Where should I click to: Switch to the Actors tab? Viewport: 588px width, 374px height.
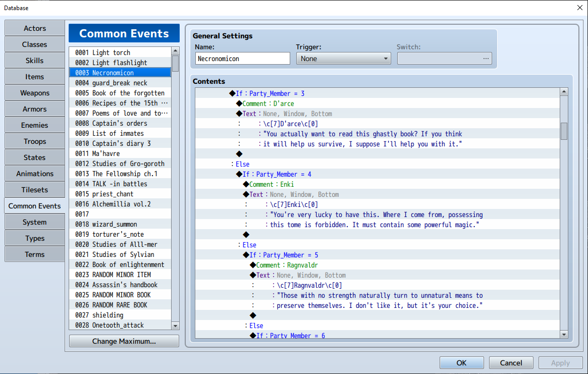[35, 28]
